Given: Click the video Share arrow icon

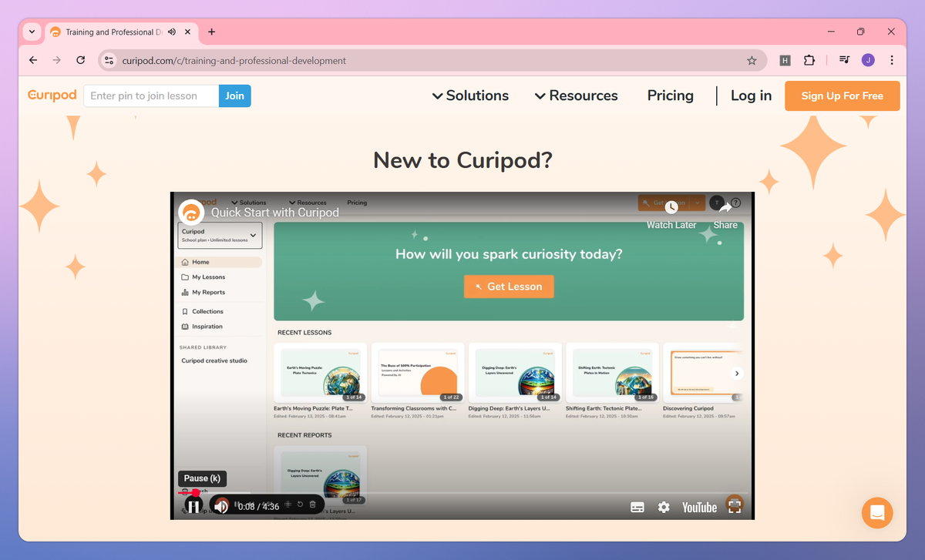Looking at the screenshot, I should click(725, 206).
